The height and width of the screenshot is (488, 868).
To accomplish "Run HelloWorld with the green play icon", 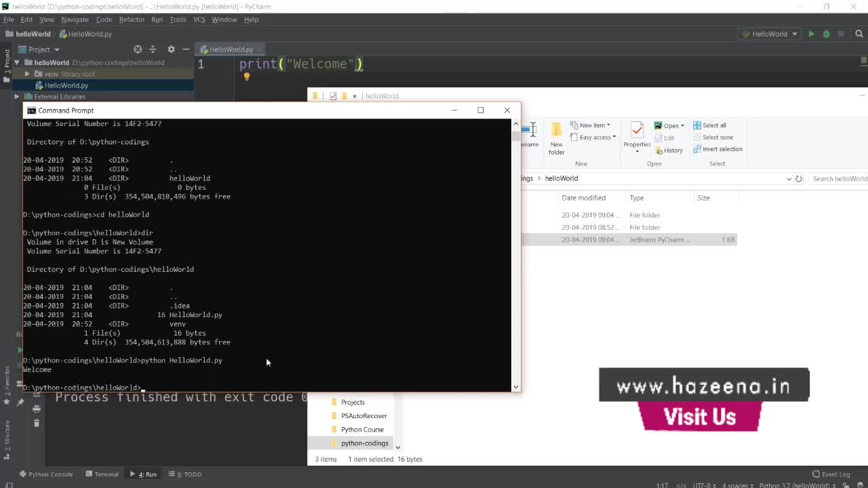I will [x=811, y=34].
